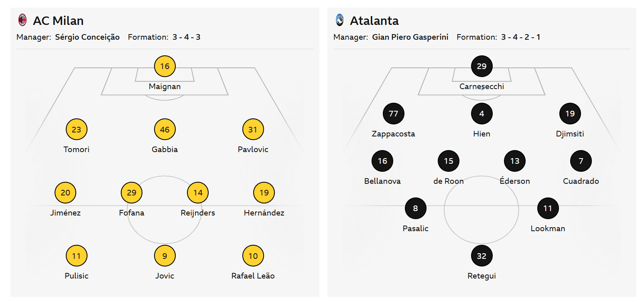Select Gabbia's number 46 badge
Image resolution: width=644 pixels, height=303 pixels.
(165, 129)
